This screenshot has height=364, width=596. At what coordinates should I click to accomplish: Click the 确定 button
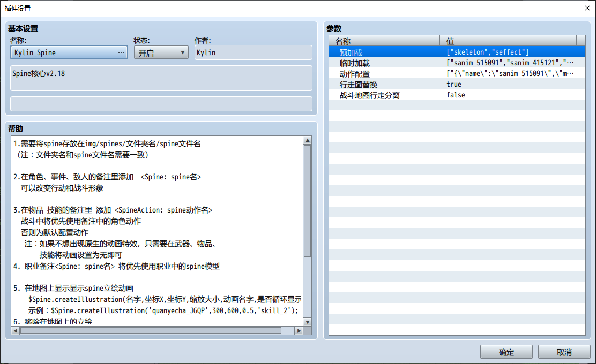(x=506, y=352)
